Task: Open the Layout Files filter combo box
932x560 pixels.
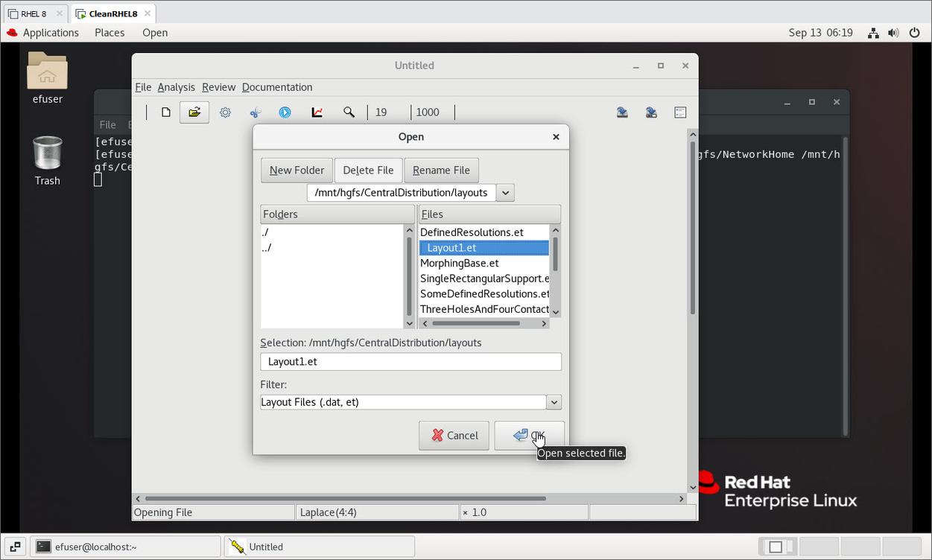Action: tap(402, 402)
